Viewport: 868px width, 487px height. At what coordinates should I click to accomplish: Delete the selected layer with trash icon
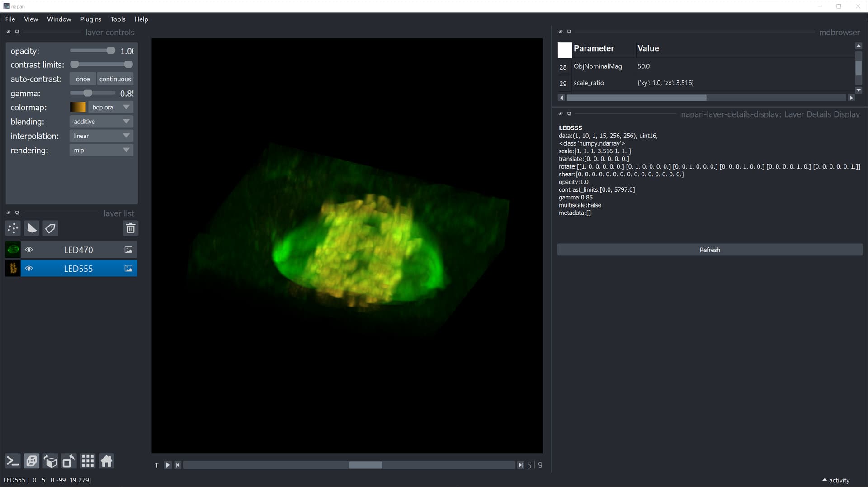coord(131,228)
